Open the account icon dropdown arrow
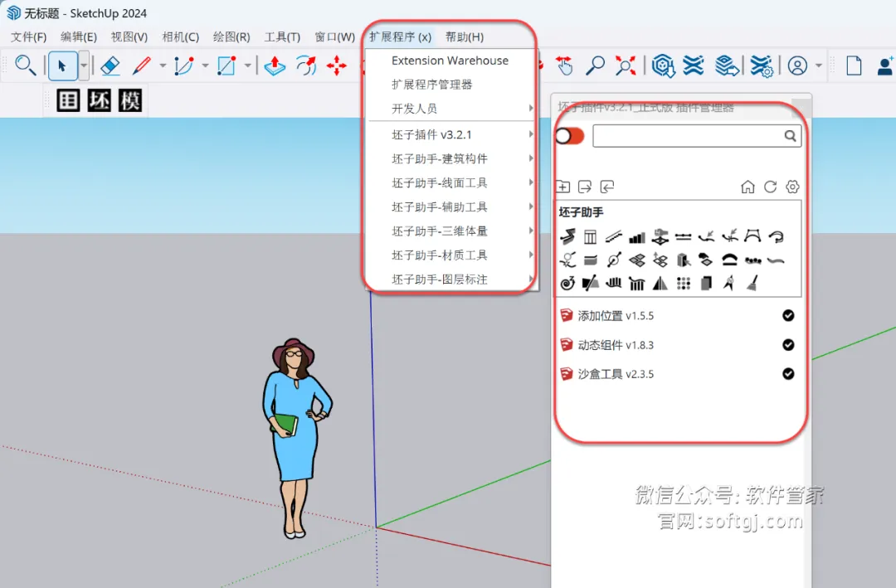This screenshot has width=896, height=588. [819, 66]
